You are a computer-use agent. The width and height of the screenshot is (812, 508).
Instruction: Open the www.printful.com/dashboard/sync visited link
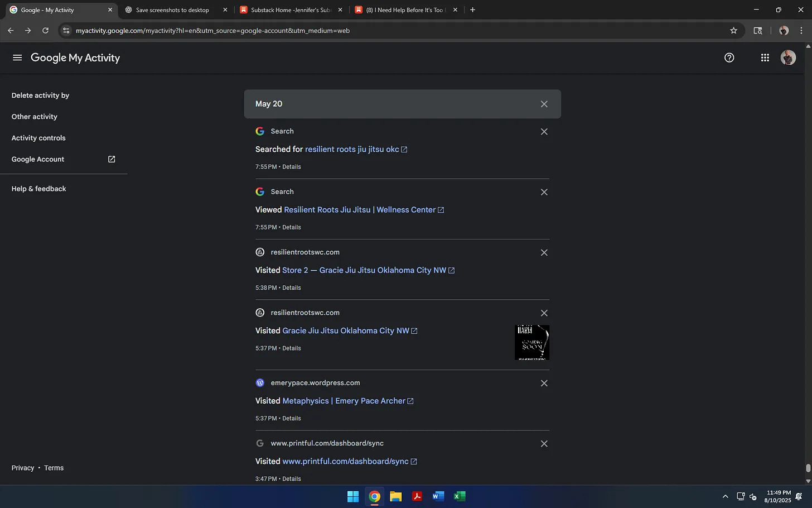coord(345,461)
